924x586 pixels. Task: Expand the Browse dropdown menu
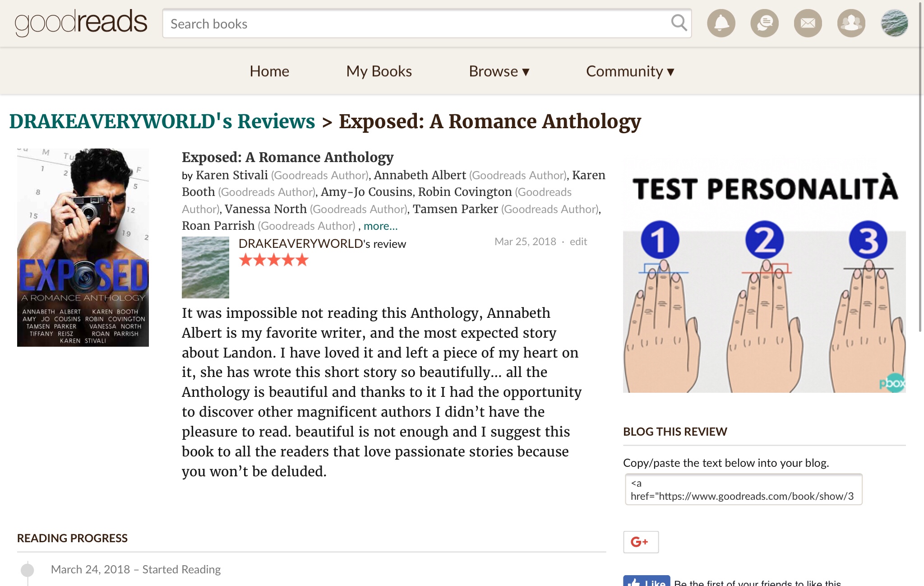tap(499, 71)
